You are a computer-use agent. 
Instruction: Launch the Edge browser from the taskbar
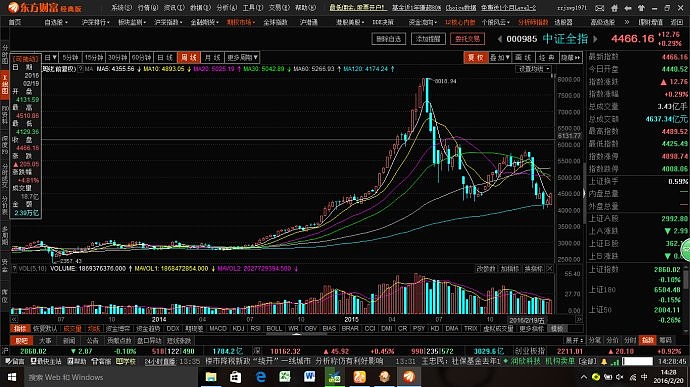[x=261, y=377]
